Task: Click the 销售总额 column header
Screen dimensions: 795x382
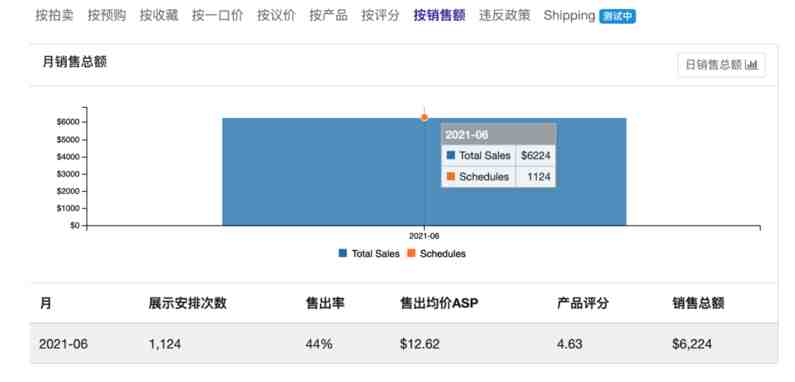Action: tap(698, 303)
